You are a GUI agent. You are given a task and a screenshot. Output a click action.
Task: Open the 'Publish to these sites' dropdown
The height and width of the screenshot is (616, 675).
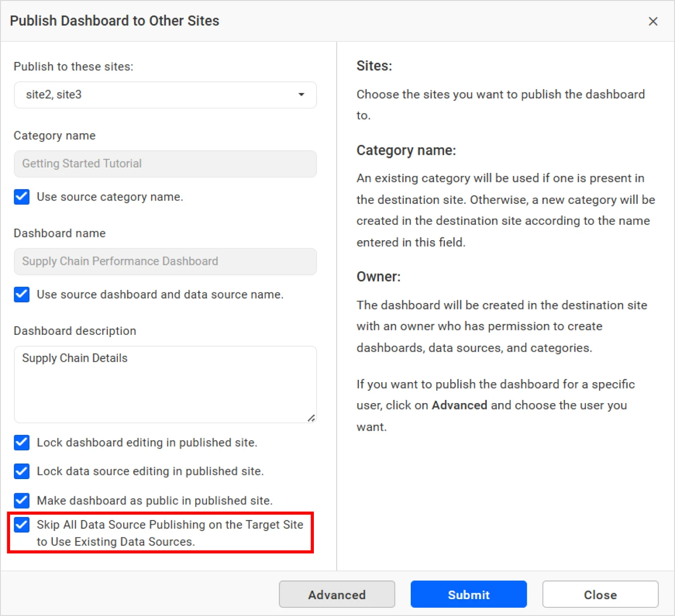point(165,95)
